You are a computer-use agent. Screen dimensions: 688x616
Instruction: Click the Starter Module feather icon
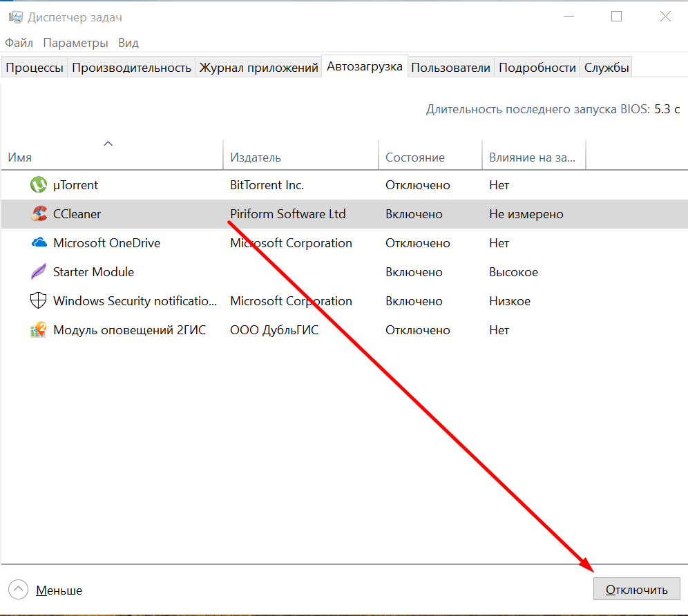click(x=39, y=271)
